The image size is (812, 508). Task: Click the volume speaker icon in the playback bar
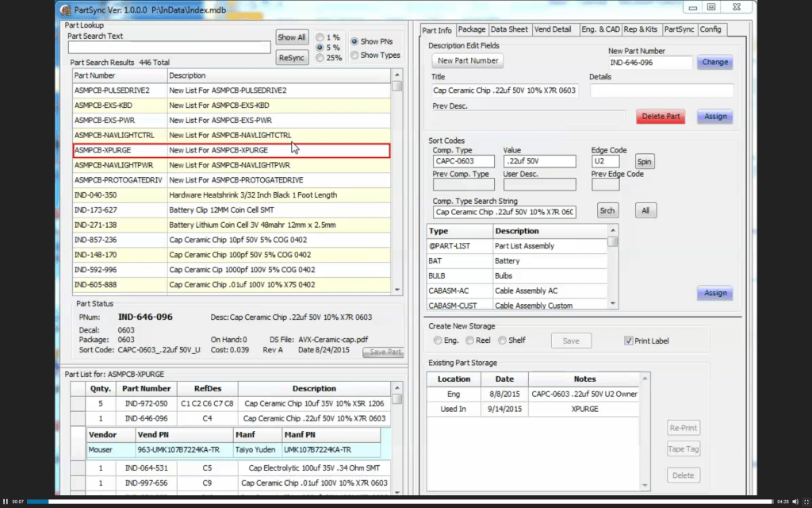click(796, 501)
